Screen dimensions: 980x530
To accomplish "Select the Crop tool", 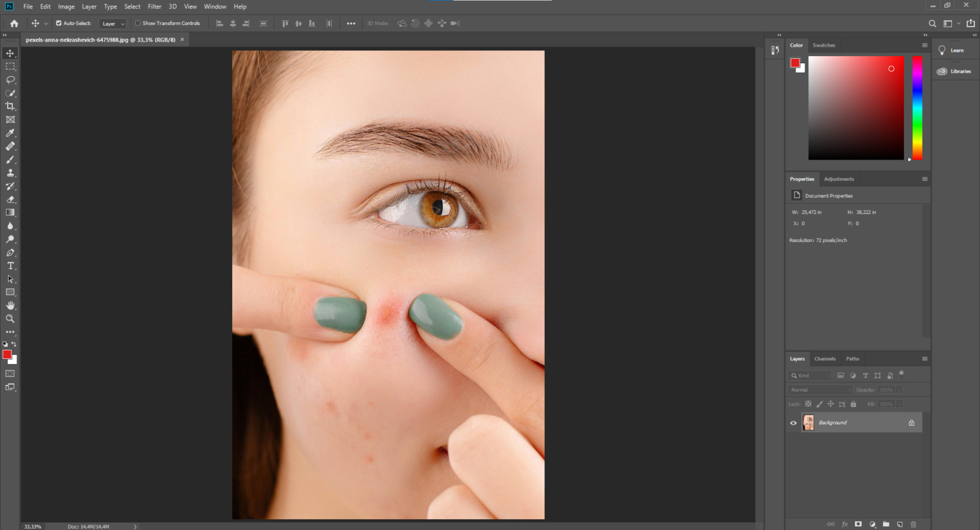I will point(10,106).
